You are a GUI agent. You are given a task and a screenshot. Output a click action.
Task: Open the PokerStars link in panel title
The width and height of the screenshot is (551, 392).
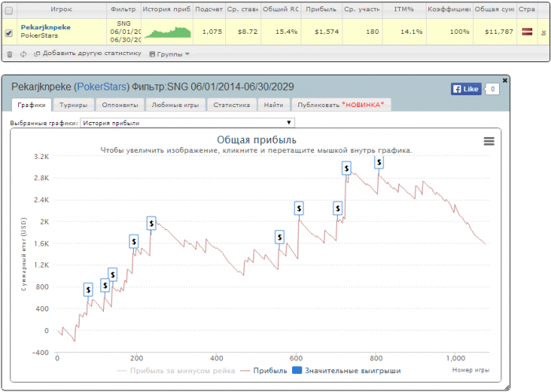tap(102, 87)
